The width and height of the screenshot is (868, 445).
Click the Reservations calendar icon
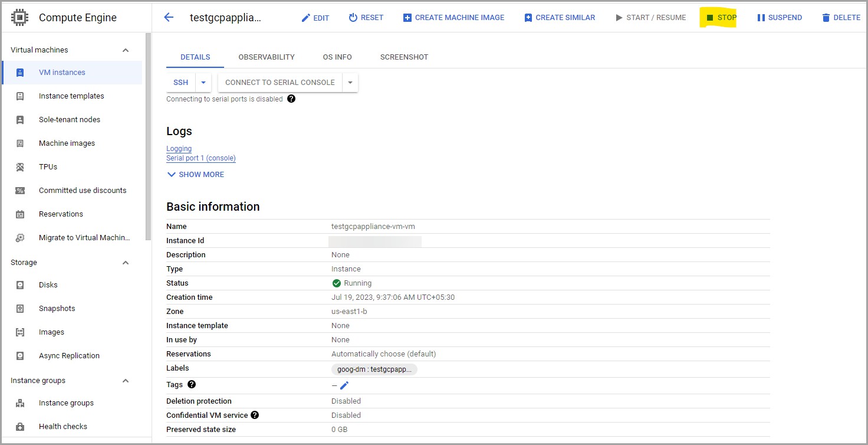point(20,214)
